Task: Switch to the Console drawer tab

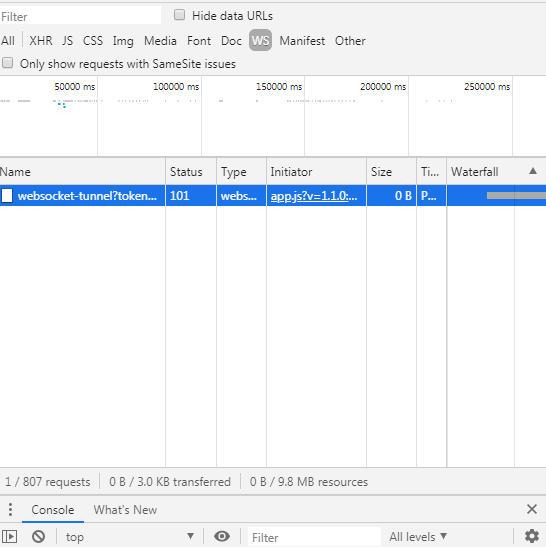Action: [x=53, y=510]
